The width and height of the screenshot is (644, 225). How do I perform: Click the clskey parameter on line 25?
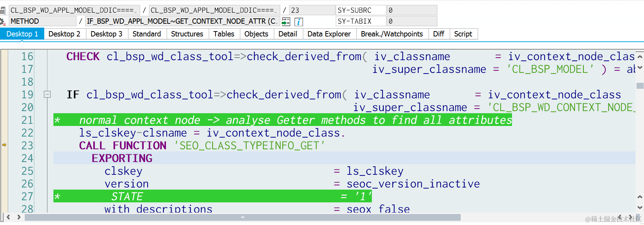click(123, 171)
